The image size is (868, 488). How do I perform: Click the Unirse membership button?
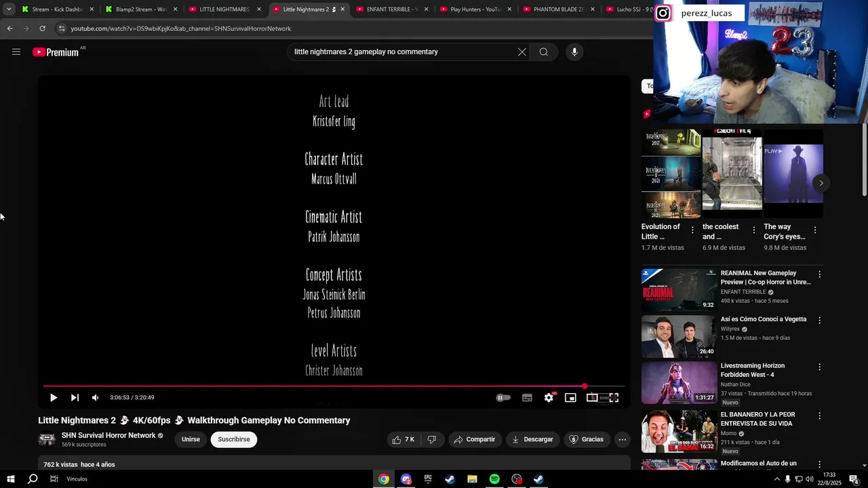[x=191, y=439]
